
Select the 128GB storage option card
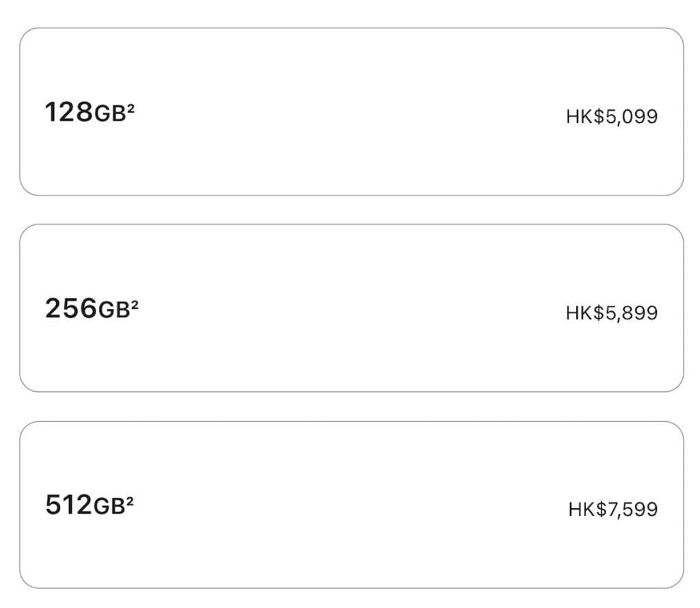pyautogui.click(x=351, y=112)
